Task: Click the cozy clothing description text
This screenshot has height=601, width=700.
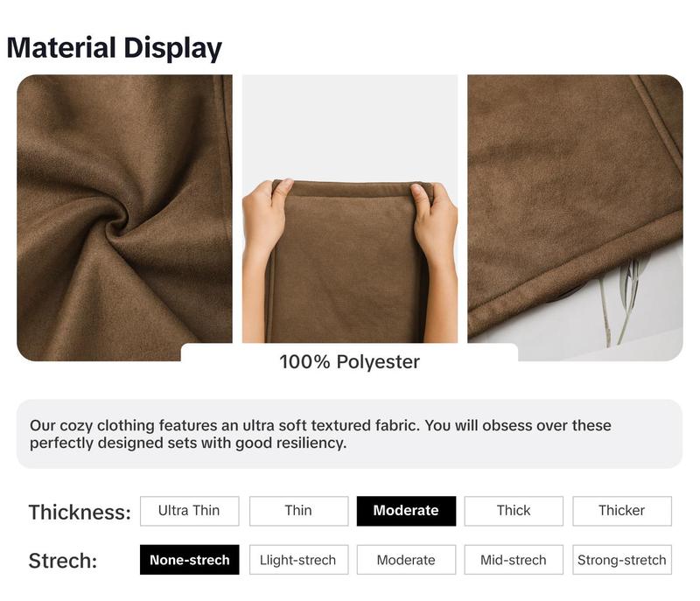Action: pos(320,434)
